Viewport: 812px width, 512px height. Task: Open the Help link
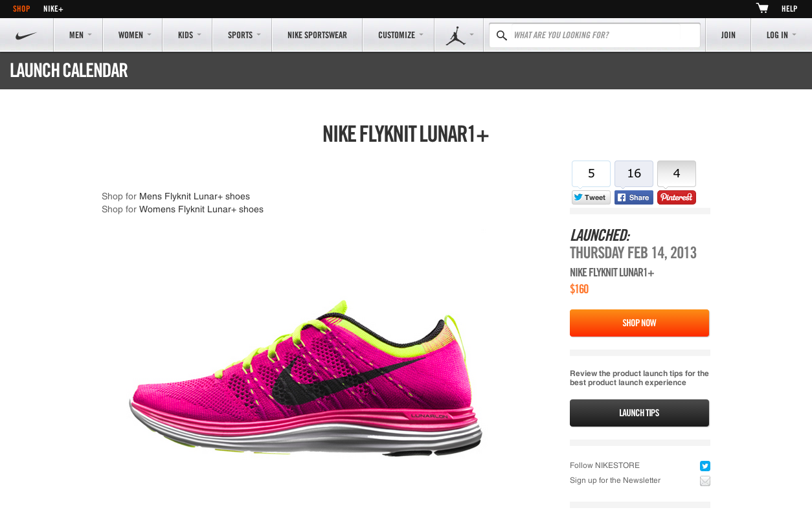(x=789, y=9)
